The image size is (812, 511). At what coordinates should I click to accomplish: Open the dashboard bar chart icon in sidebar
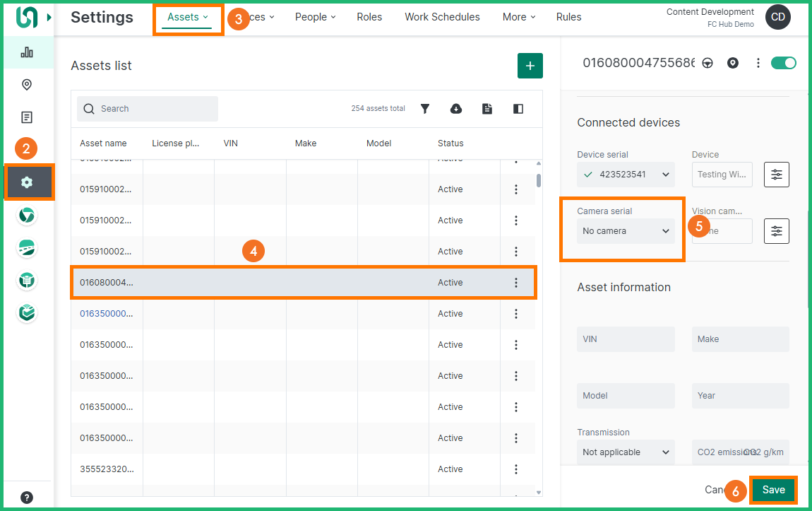(27, 52)
